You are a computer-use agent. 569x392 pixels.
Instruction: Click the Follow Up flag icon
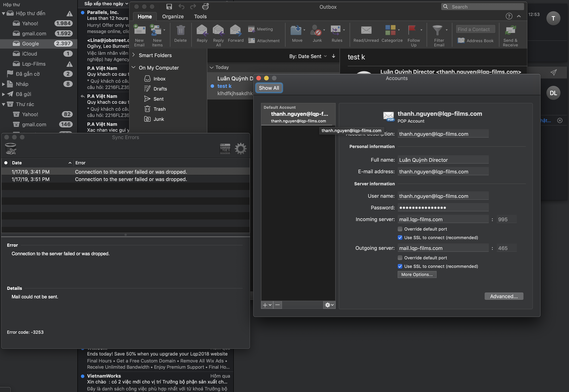(412, 30)
